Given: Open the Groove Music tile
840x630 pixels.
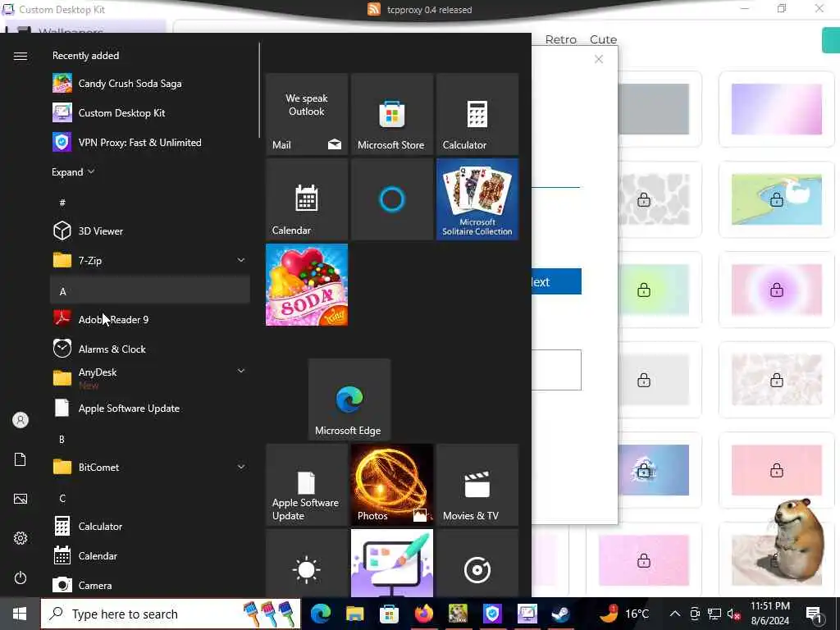Looking at the screenshot, I should (x=477, y=563).
